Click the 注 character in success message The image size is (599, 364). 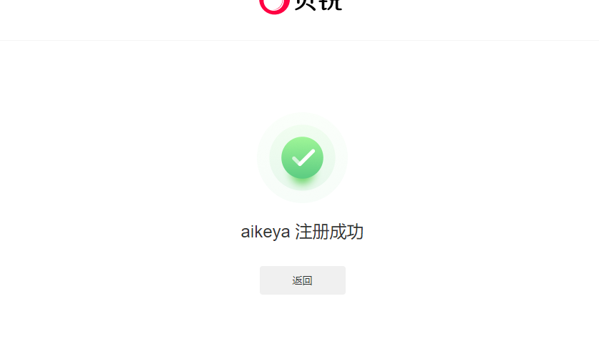point(303,232)
